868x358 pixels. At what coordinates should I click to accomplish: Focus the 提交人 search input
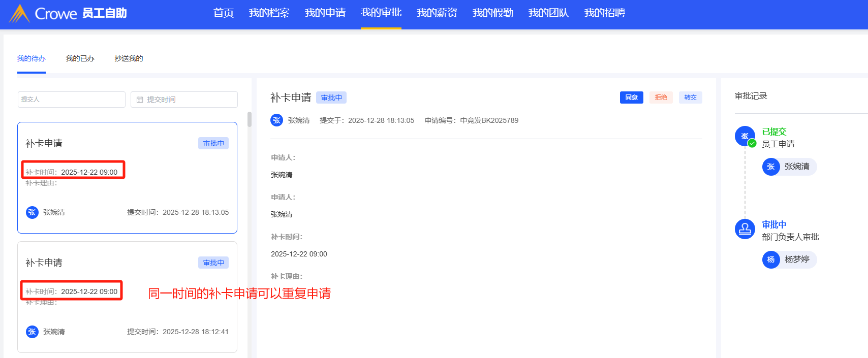click(71, 100)
